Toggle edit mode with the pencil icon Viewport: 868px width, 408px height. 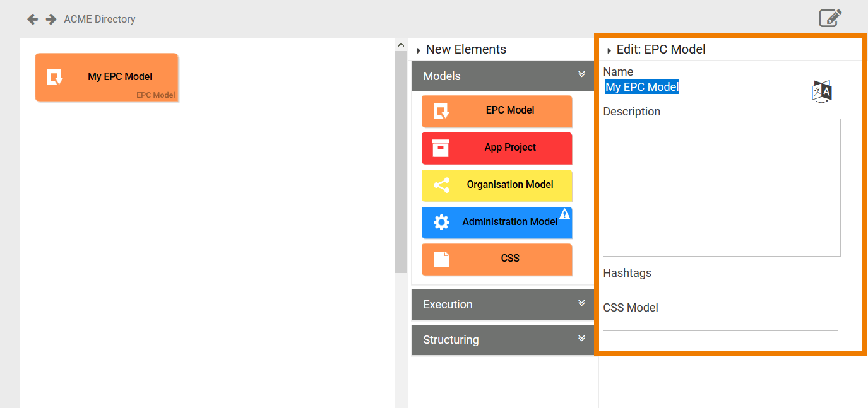(x=830, y=18)
